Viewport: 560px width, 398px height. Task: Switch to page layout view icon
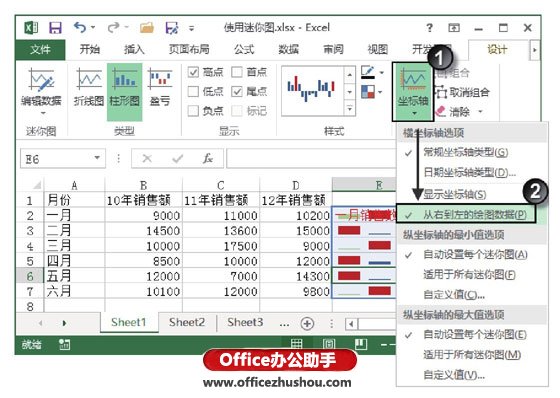coord(329,344)
